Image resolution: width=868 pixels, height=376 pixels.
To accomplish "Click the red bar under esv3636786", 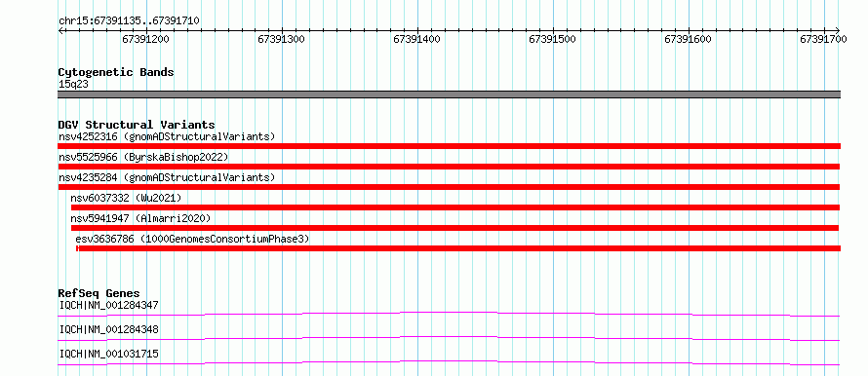I will (458, 248).
